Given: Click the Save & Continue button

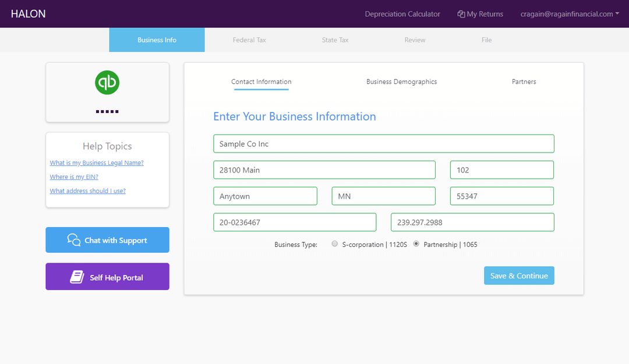Looking at the screenshot, I should click(518, 275).
